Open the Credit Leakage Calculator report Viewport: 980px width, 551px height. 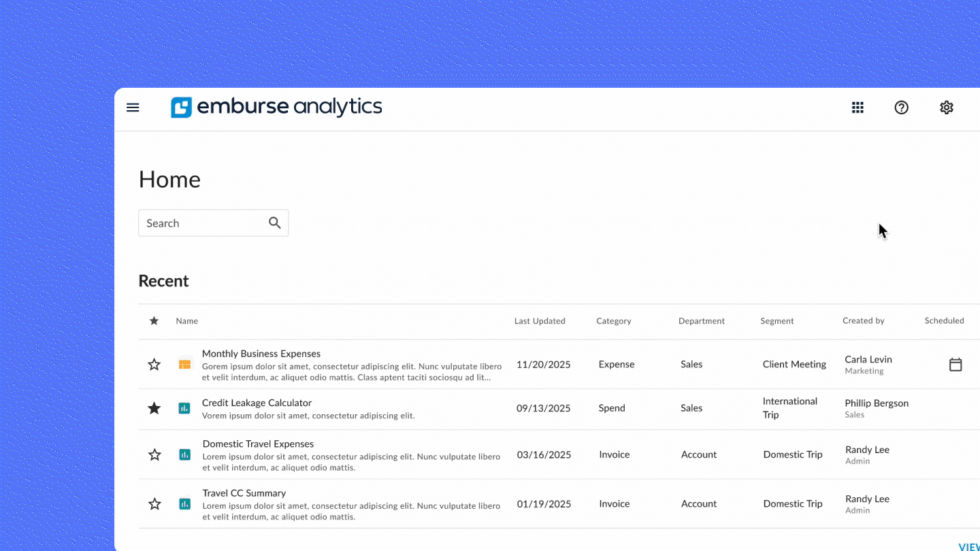(257, 403)
